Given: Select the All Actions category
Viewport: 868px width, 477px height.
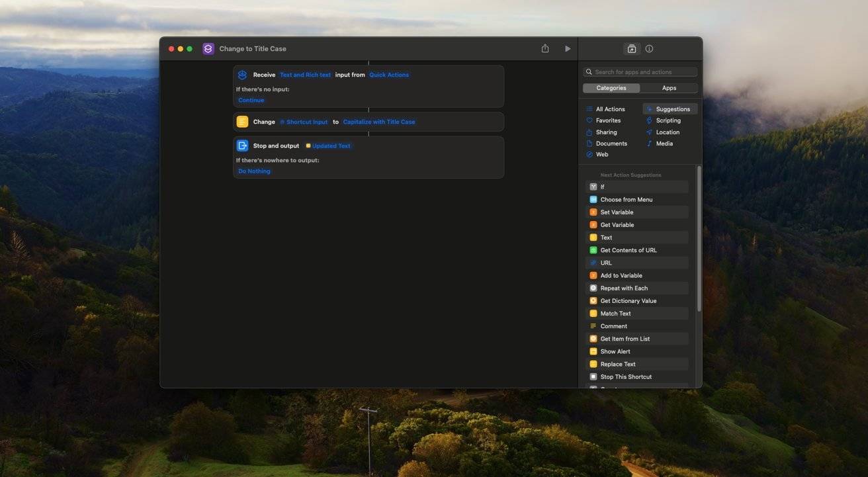Looking at the screenshot, I should pyautogui.click(x=609, y=109).
